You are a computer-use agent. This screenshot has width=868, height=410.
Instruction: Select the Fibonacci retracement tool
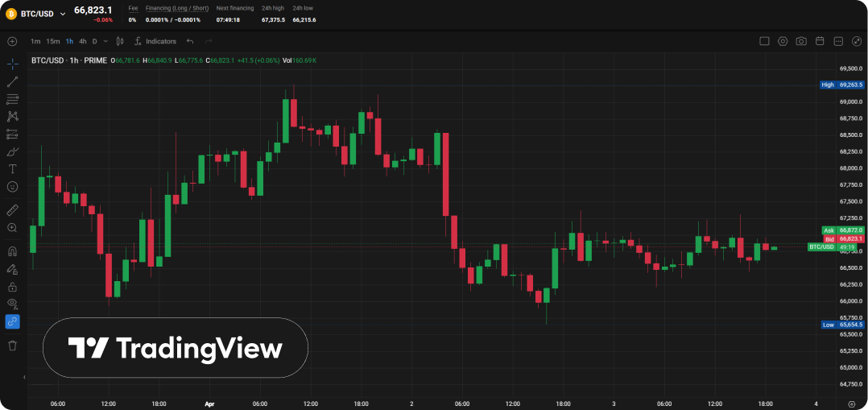(x=12, y=100)
